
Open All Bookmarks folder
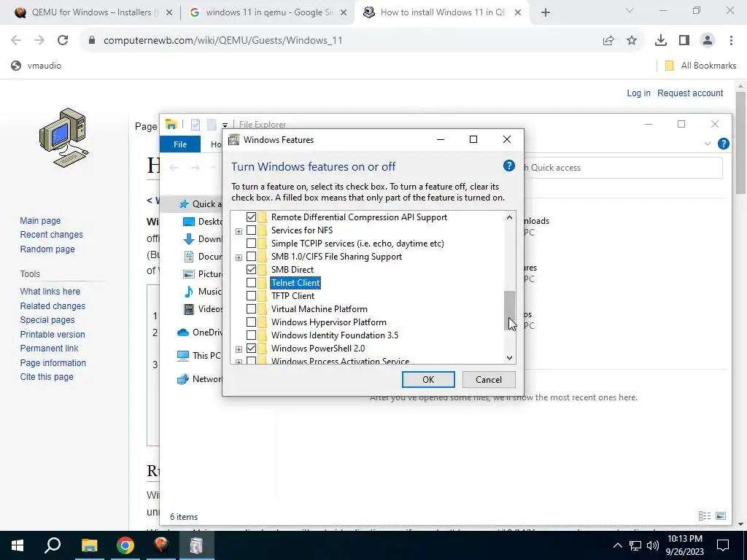coord(701,66)
